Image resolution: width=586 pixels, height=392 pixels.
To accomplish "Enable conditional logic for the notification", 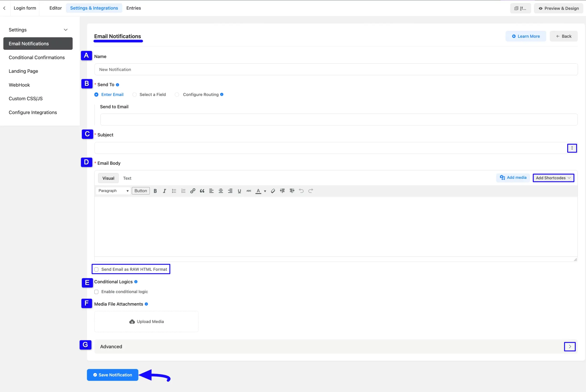I will point(96,292).
